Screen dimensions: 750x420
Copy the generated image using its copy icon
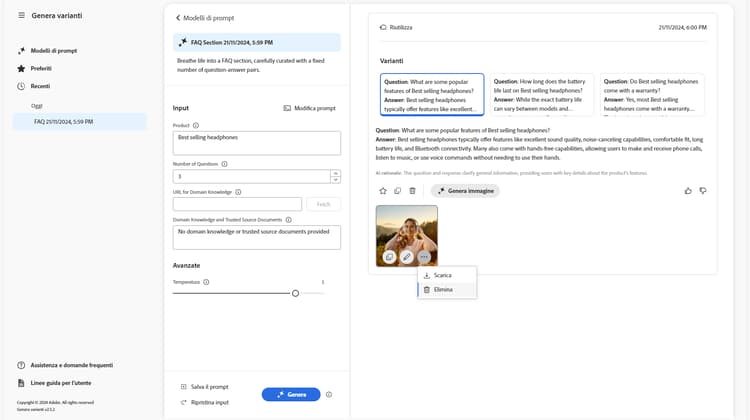pos(389,257)
